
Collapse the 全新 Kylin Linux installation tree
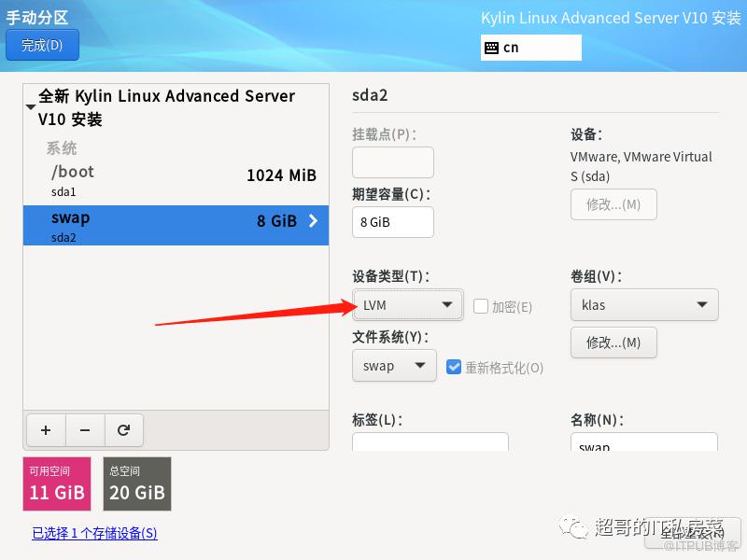[x=31, y=107]
